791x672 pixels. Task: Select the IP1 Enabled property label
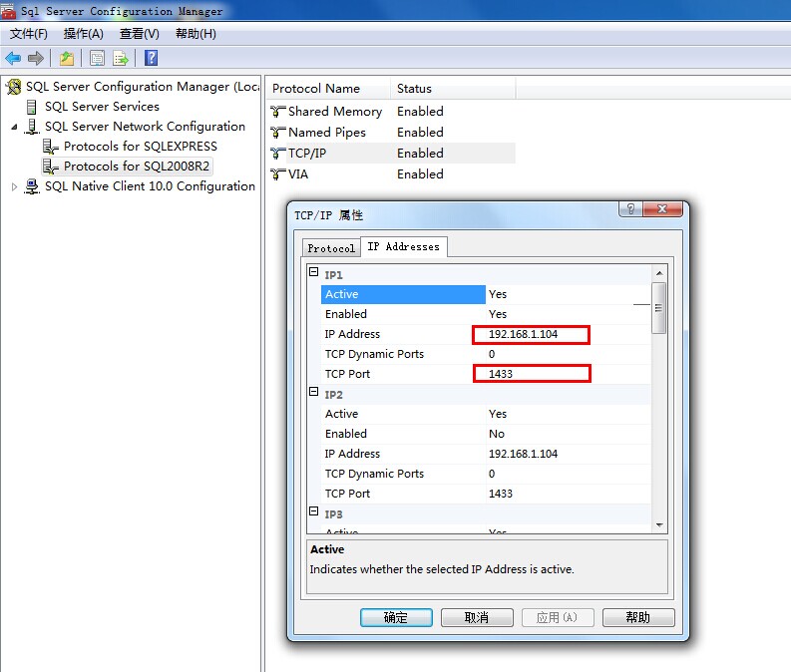point(346,314)
